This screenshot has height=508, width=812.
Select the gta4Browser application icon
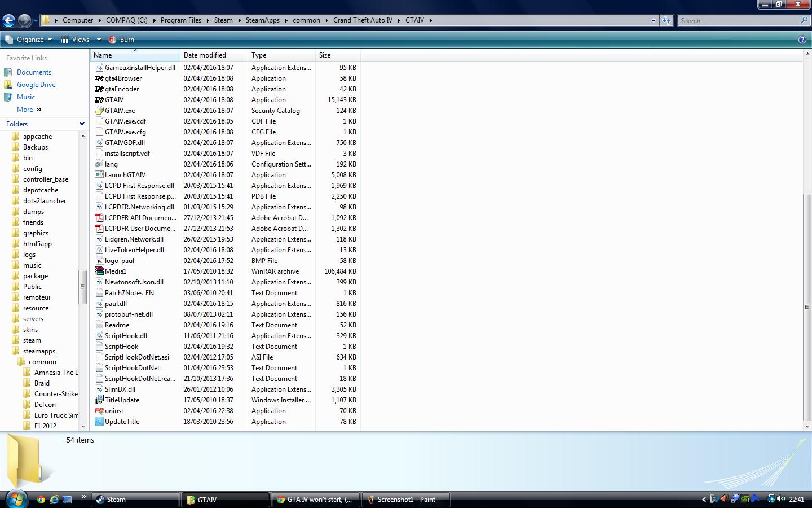pyautogui.click(x=99, y=78)
